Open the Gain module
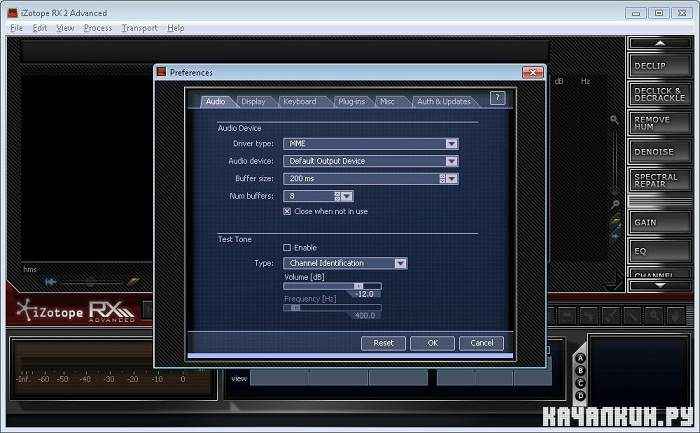700x433 pixels. pos(659,222)
